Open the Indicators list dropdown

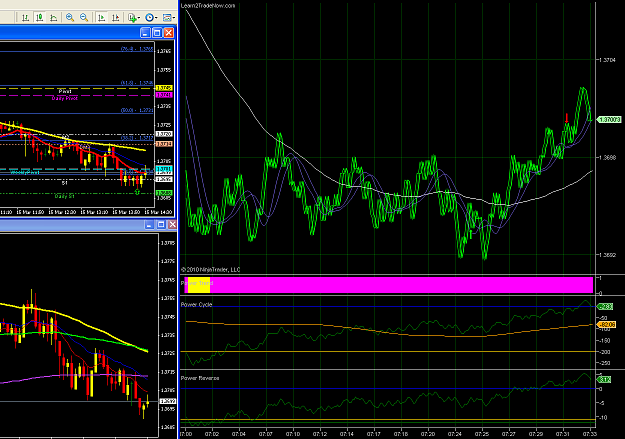[x=133, y=18]
